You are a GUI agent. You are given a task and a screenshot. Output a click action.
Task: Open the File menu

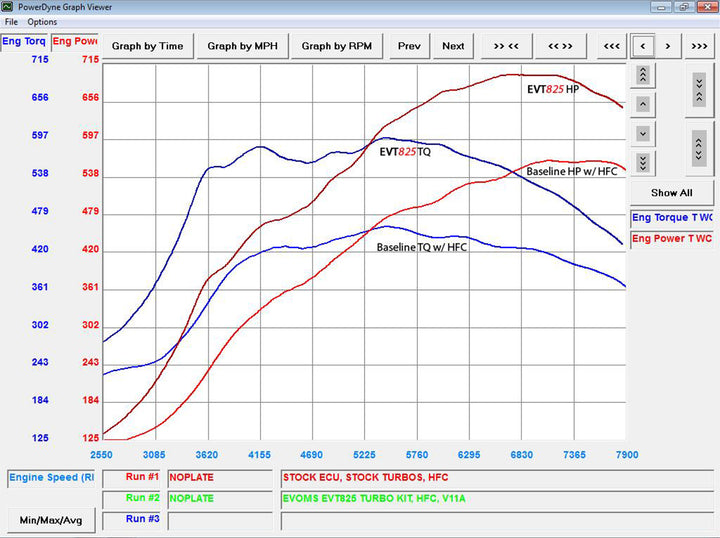click(x=11, y=22)
